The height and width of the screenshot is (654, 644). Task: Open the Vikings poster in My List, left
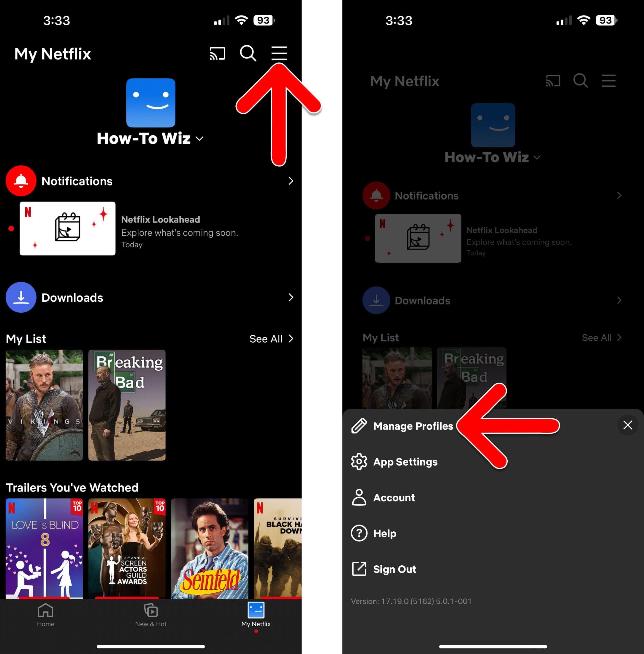(x=44, y=405)
